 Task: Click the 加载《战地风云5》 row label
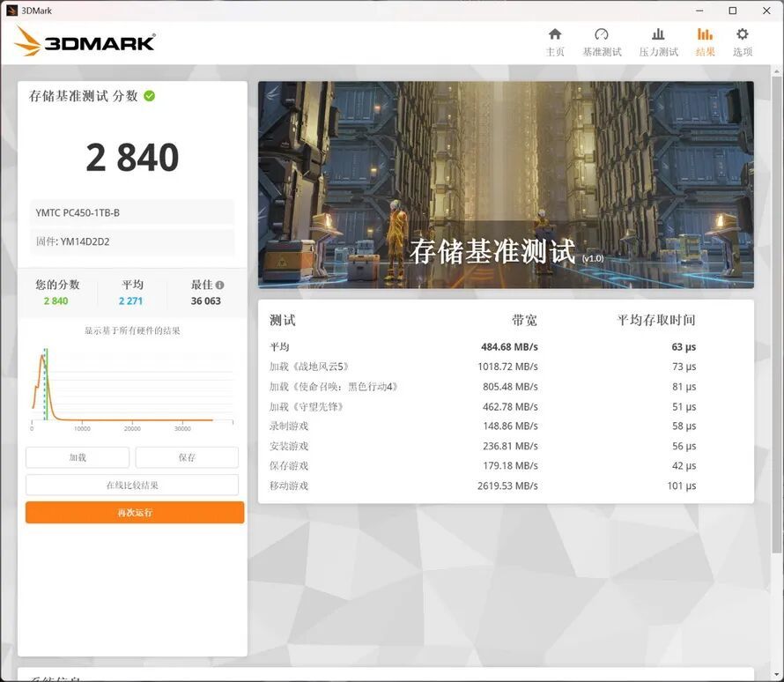click(x=309, y=367)
